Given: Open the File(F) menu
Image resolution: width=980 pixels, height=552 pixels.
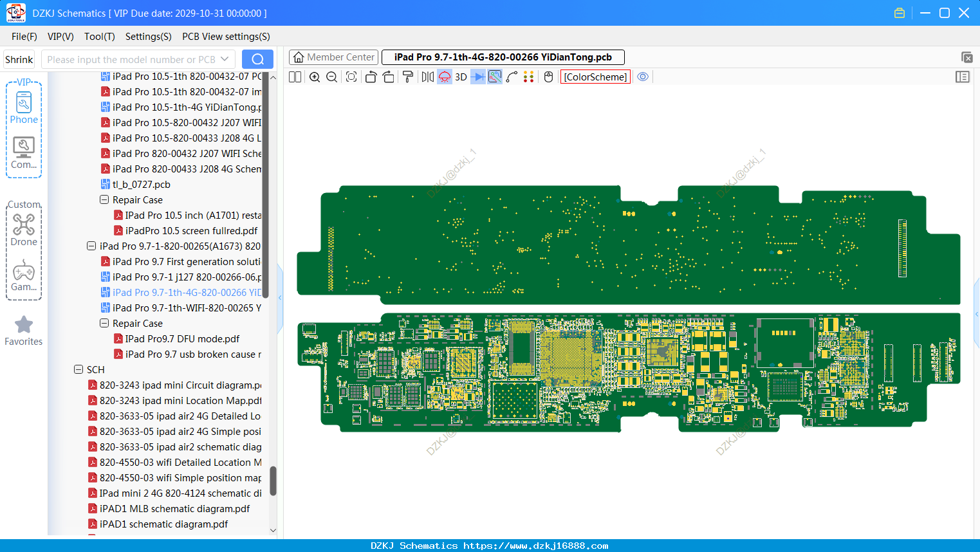Looking at the screenshot, I should 24,37.
